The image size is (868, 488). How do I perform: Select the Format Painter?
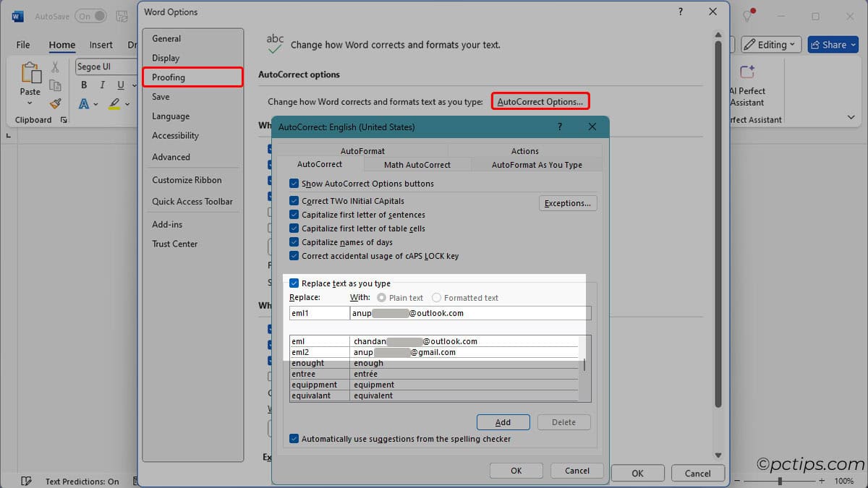coord(55,103)
